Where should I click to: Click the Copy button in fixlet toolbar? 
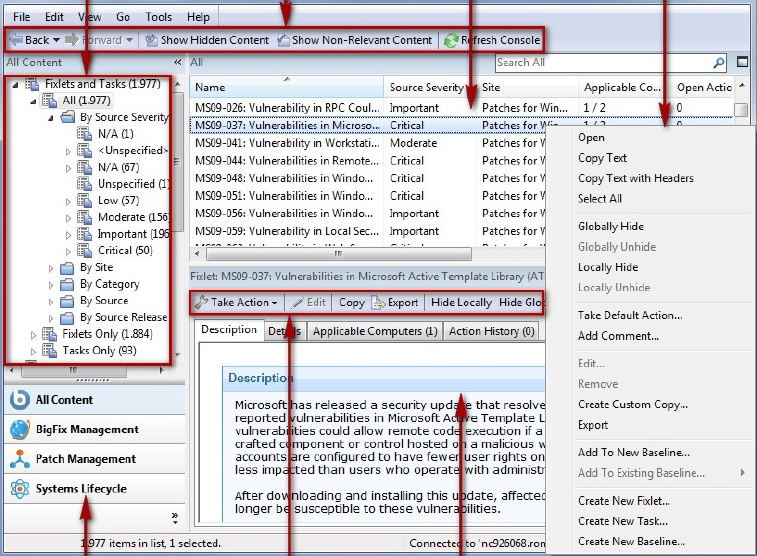pos(351,303)
